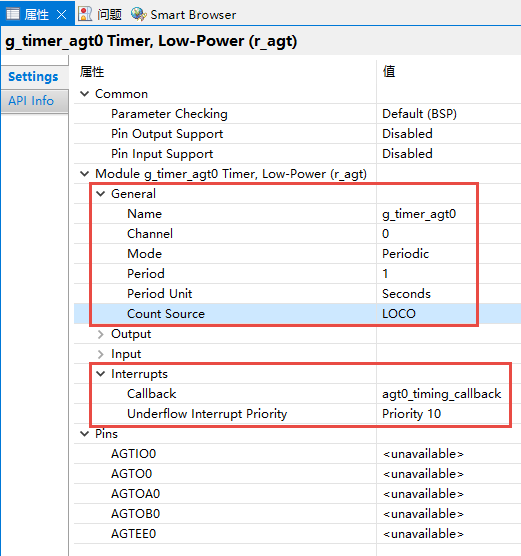Select the Pin Input Support property

(162, 154)
